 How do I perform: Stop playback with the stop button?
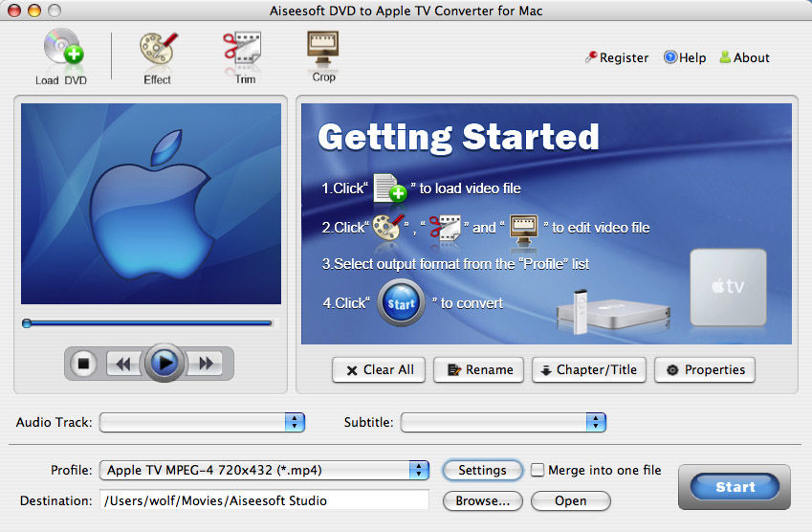[83, 364]
